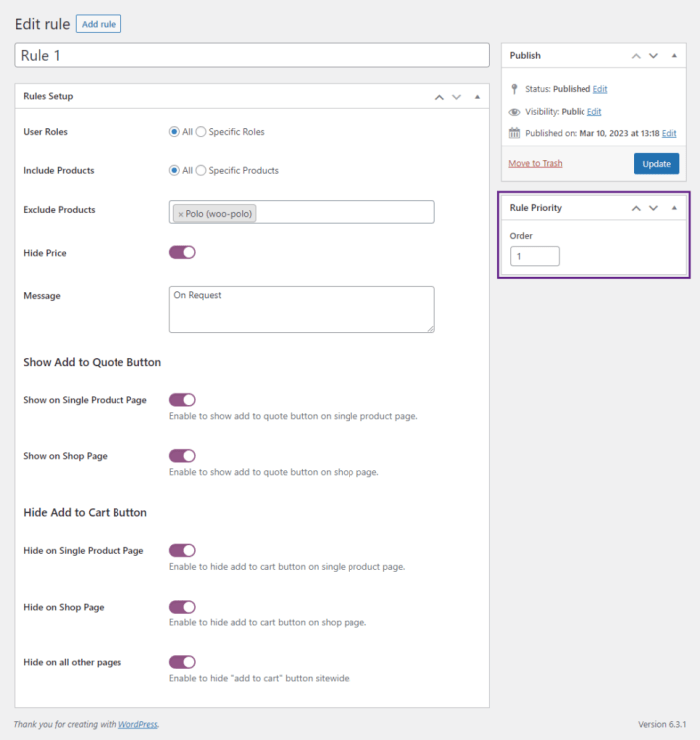Click the calendar icon beside Published on

(x=514, y=133)
